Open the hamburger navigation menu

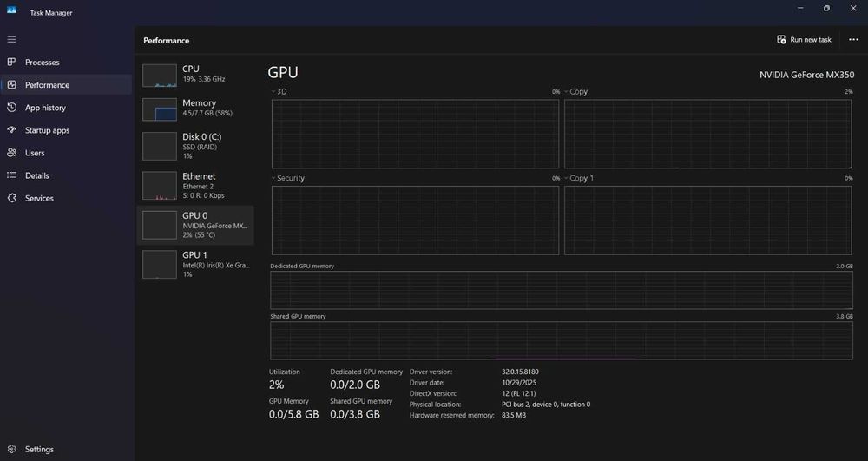[11, 39]
